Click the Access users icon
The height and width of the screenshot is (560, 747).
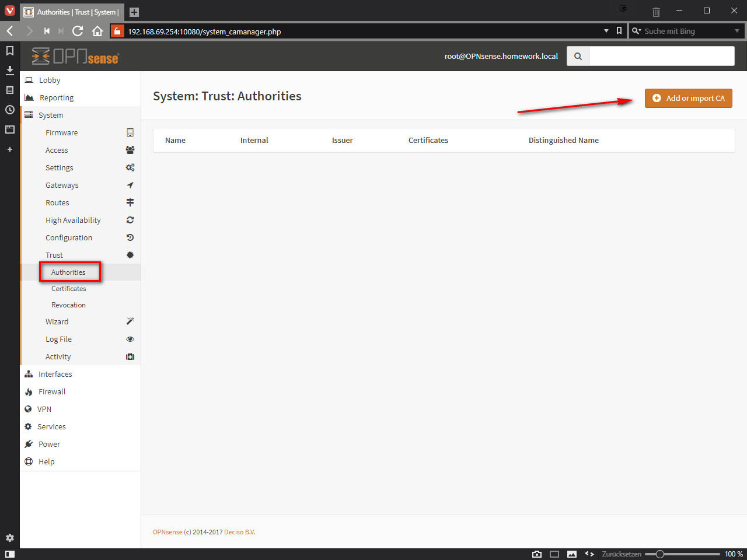(130, 150)
